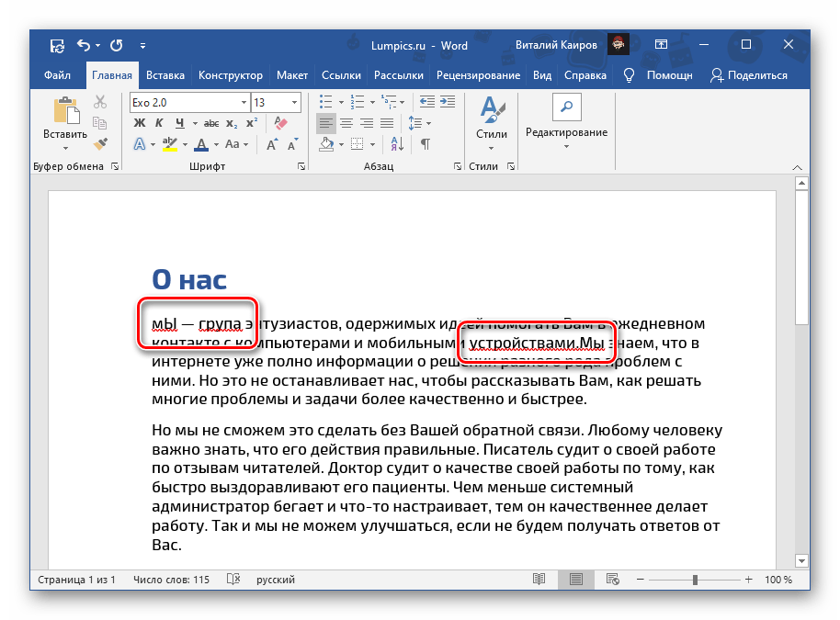Open the Редактирование search menu

[567, 122]
